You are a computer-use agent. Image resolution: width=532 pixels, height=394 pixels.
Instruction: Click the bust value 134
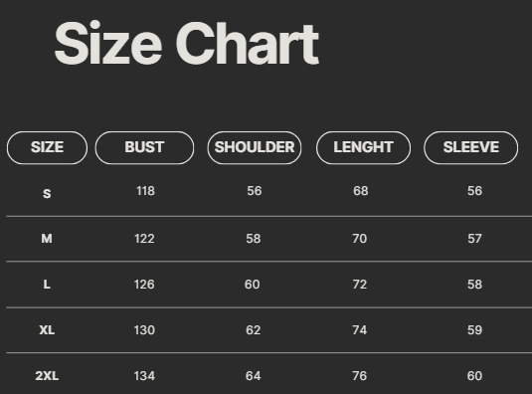tap(144, 376)
